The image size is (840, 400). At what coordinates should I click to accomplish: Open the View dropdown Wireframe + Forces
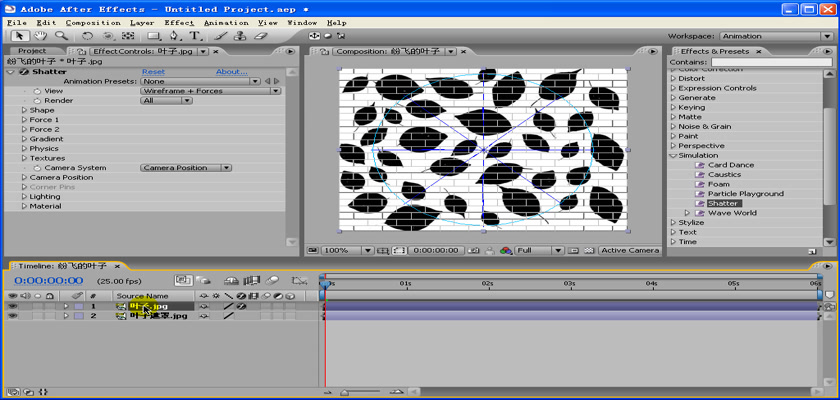[x=210, y=91]
